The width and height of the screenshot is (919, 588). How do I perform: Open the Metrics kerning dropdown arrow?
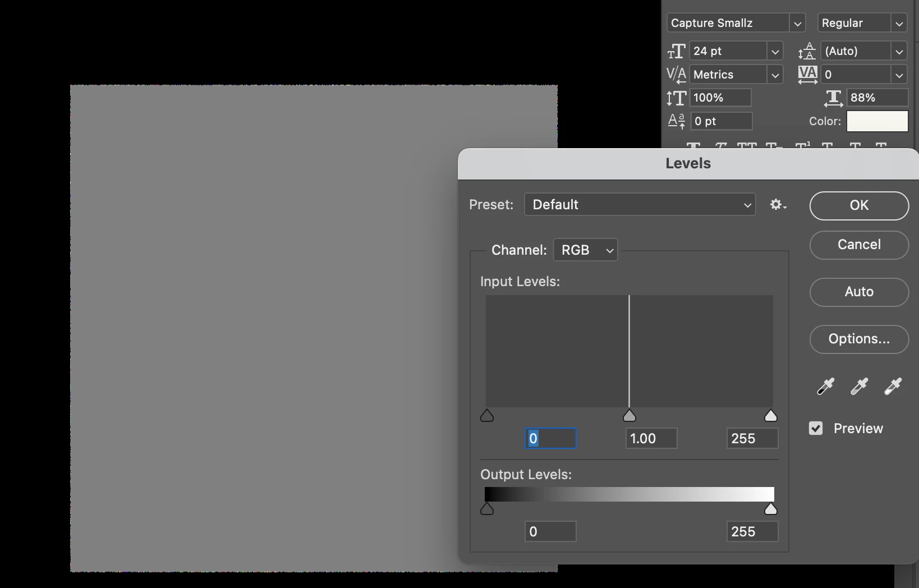point(775,75)
